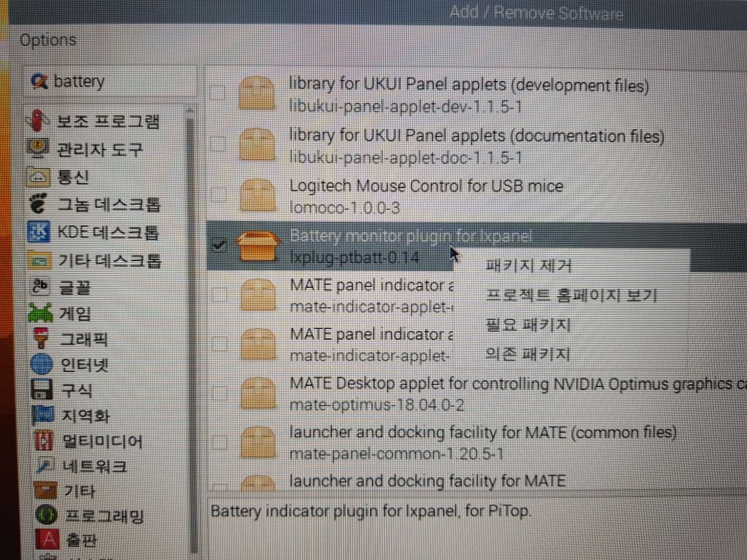This screenshot has height=560, width=747.
Task: Select the 글꼴 fonts icon
Action: click(x=40, y=287)
